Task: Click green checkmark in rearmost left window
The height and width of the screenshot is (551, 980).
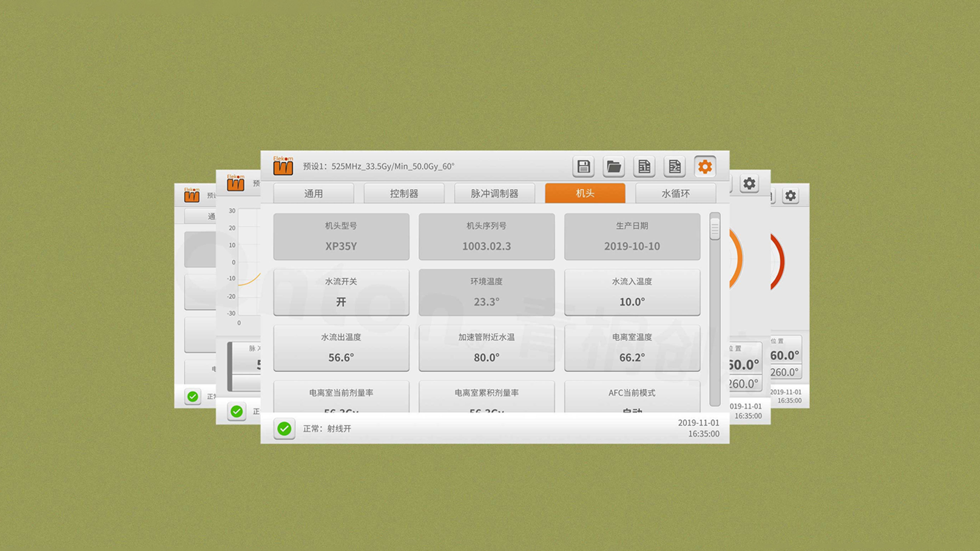Action: pos(193,397)
